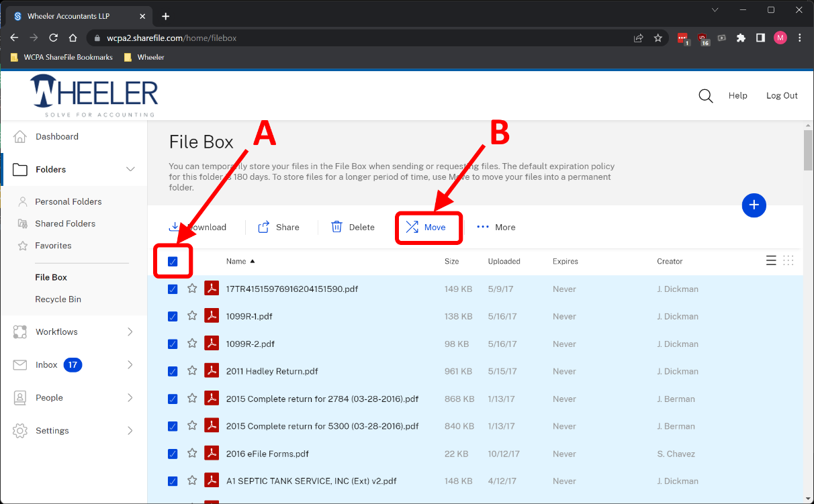Sort by Size column header
The width and height of the screenshot is (814, 504).
coord(451,261)
